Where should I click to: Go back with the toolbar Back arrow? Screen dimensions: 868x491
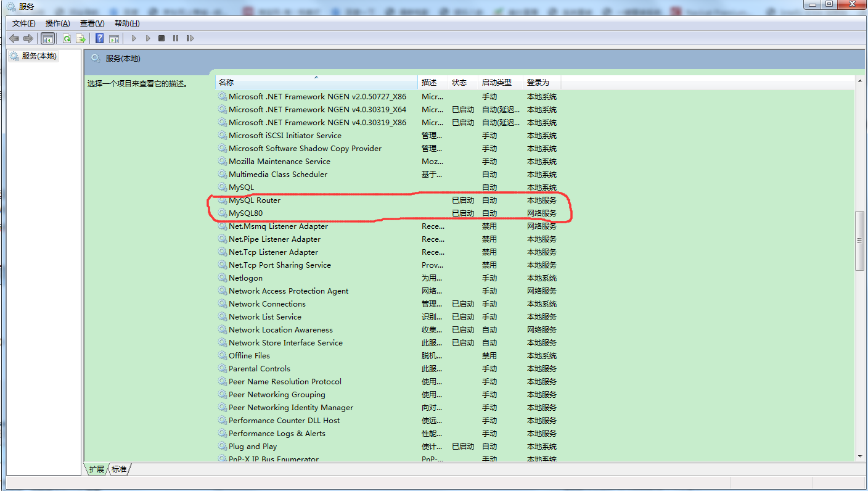click(x=14, y=38)
